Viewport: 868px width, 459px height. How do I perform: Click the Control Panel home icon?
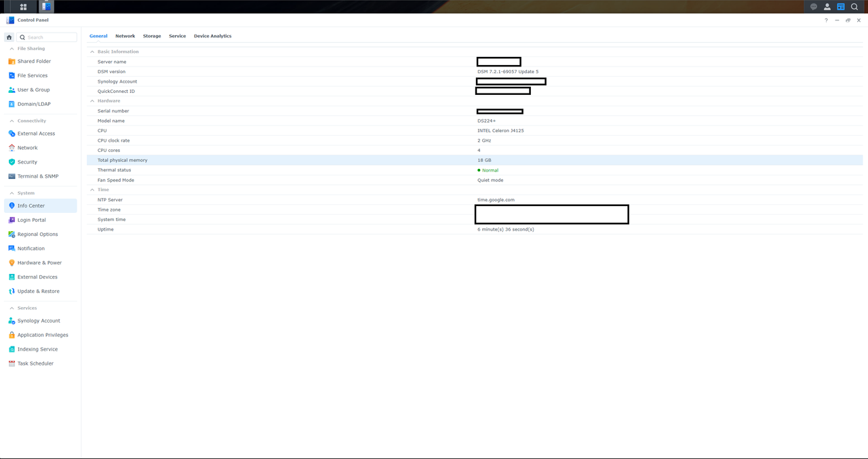[9, 37]
